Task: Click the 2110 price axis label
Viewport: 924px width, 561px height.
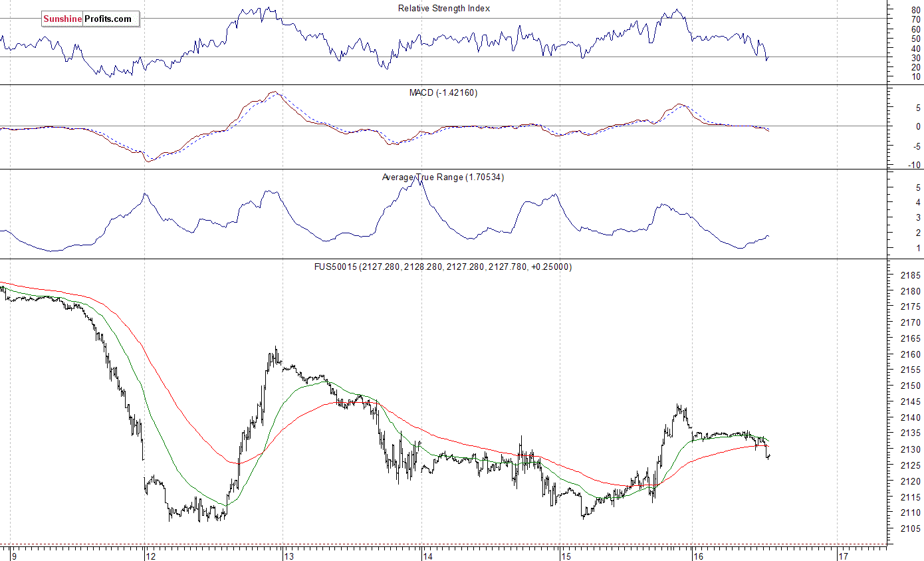Action: (x=909, y=512)
